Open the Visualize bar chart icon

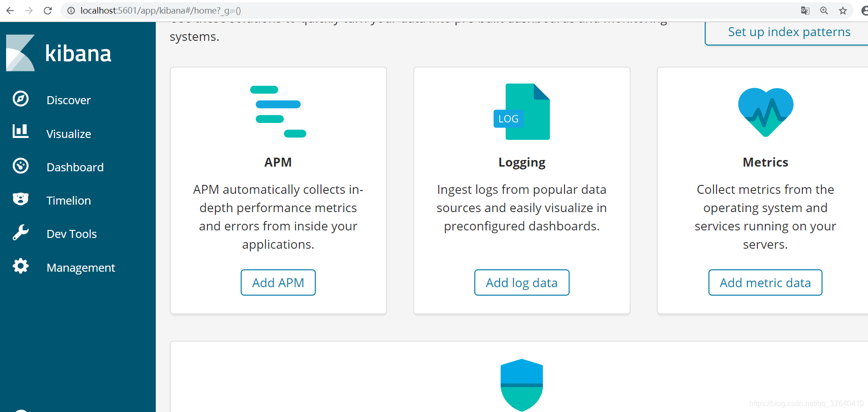[x=21, y=131]
